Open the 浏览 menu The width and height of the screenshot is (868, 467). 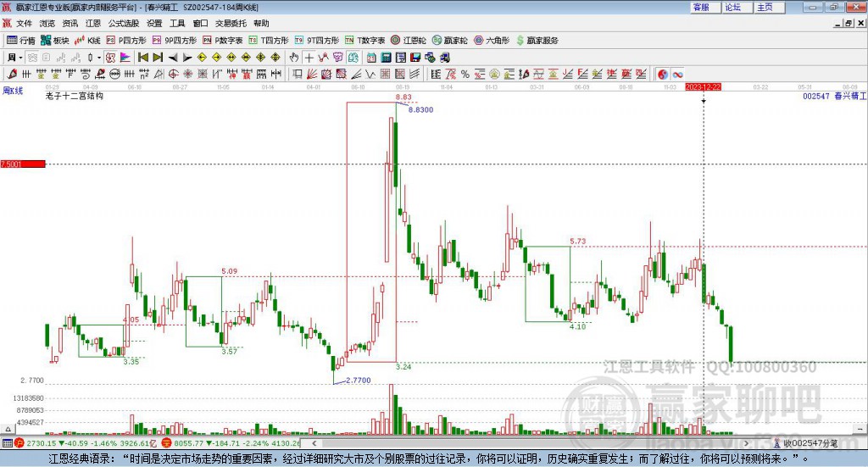click(47, 23)
